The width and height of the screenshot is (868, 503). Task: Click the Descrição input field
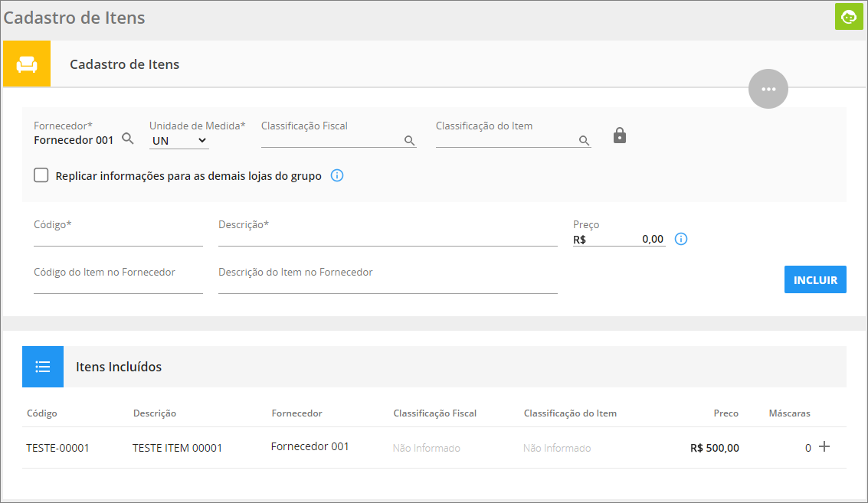pos(387,238)
